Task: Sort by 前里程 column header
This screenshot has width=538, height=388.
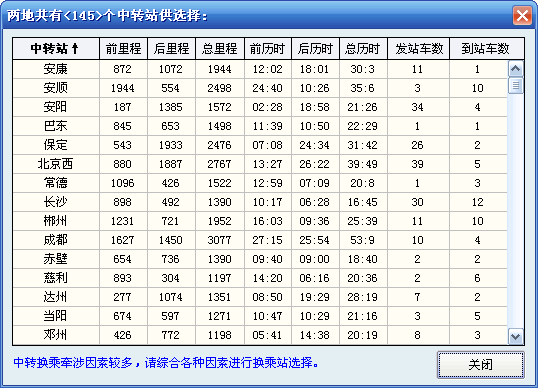Action: pos(124,49)
